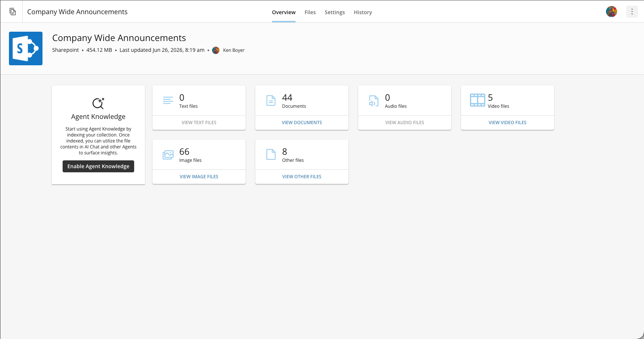Click the Other files blank page icon
The image size is (644, 339).
pos(271,154)
